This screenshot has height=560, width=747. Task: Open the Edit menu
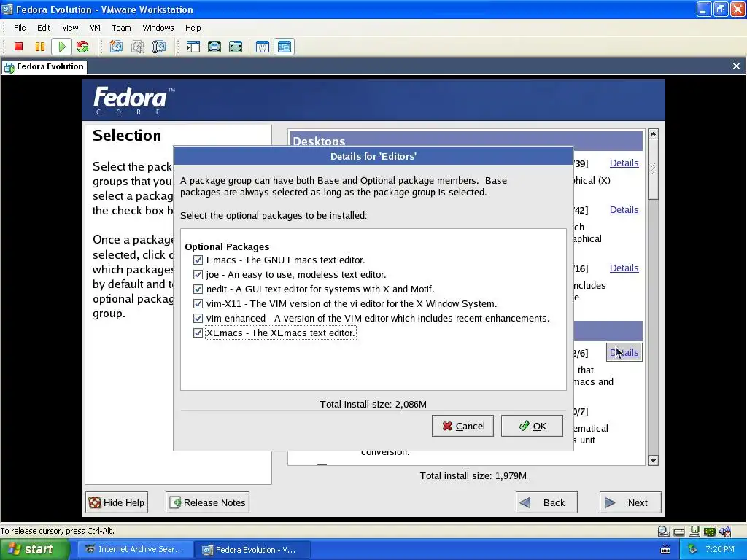tap(44, 28)
